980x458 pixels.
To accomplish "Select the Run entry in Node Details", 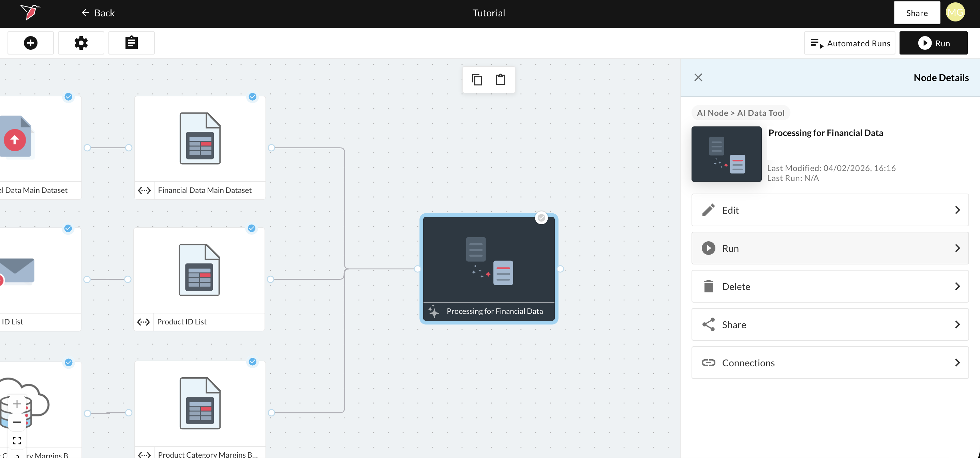I will 830,248.
